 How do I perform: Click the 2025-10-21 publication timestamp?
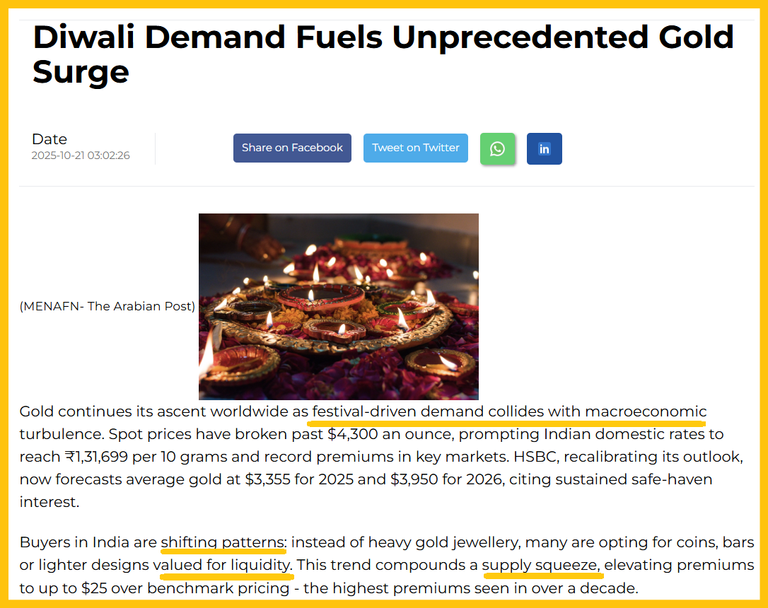coord(80,156)
